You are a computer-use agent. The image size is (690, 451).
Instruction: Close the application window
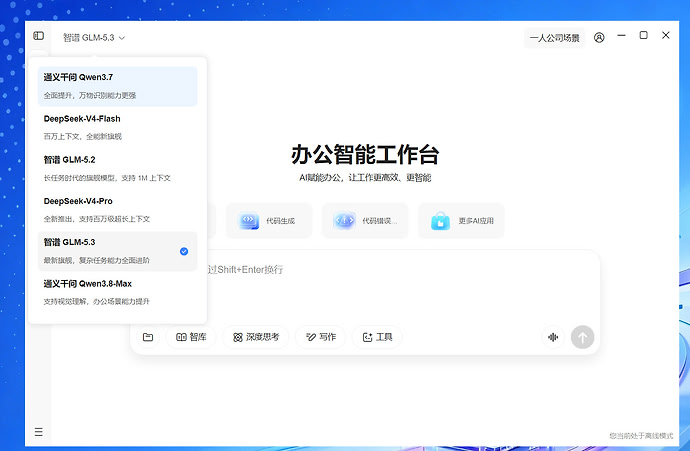666,35
